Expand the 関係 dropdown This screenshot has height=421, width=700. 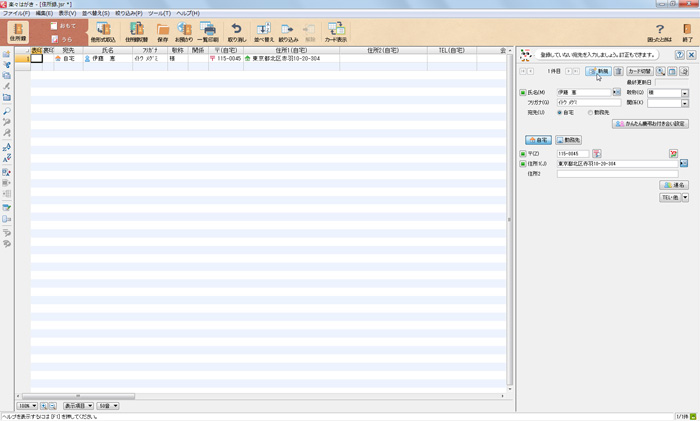tap(685, 103)
